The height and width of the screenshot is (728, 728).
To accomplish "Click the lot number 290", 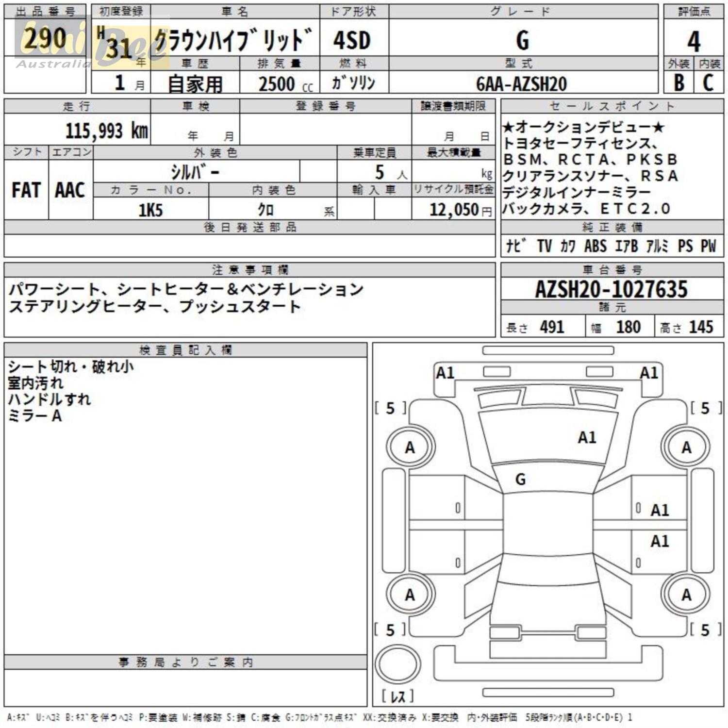I will [x=45, y=39].
